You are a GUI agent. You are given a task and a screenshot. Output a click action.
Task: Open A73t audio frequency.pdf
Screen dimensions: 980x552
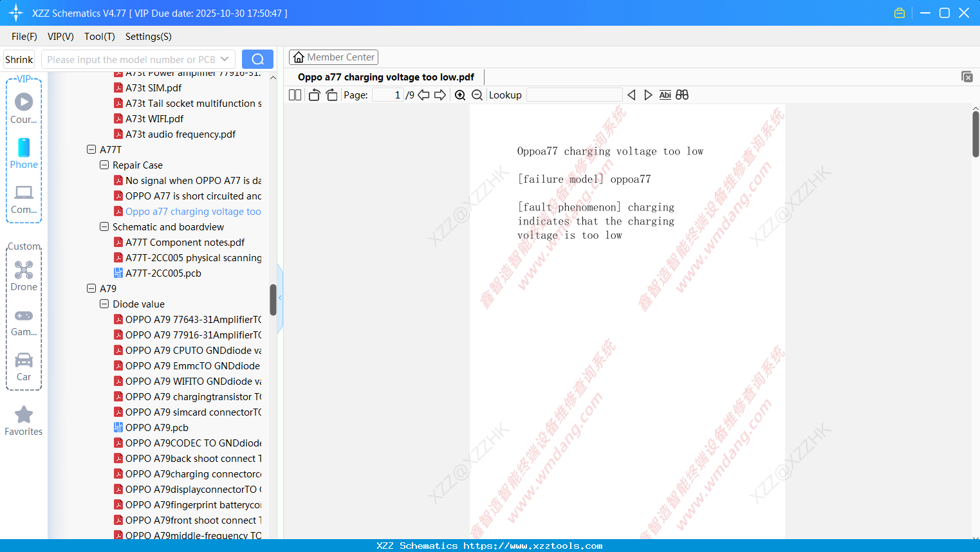tap(180, 134)
